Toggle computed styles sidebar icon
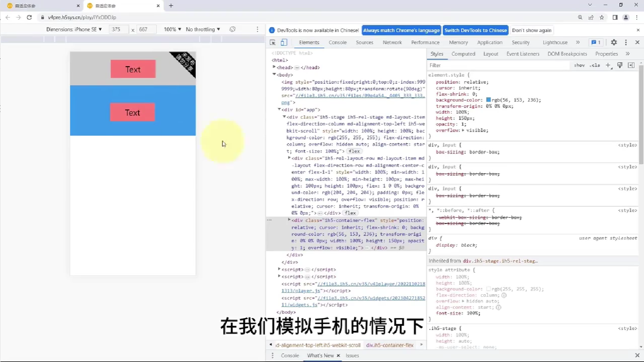 click(x=631, y=65)
